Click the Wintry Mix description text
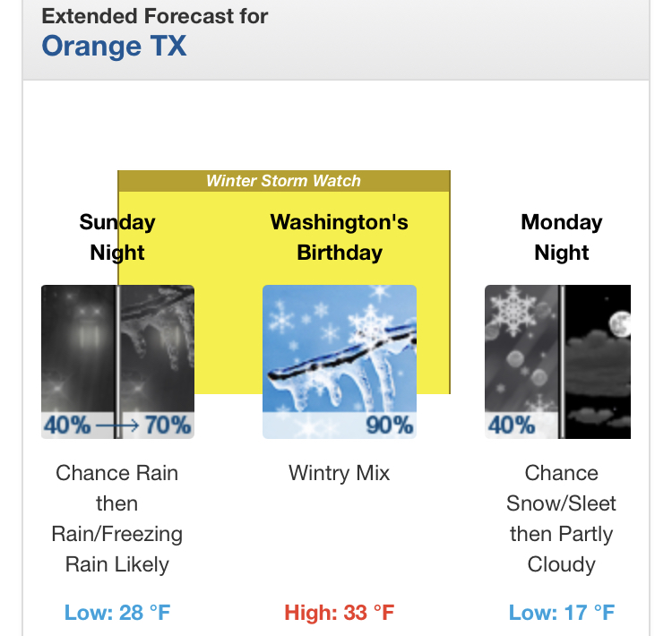The width and height of the screenshot is (672, 636). pyautogui.click(x=339, y=473)
